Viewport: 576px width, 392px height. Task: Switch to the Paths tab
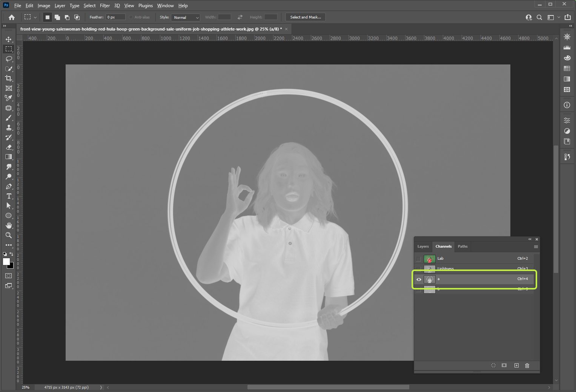pyautogui.click(x=462, y=247)
